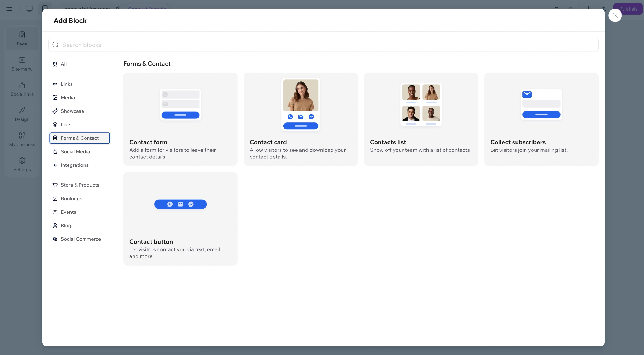Add the Collect subscribers block
This screenshot has width=644, height=355.
coord(541,119)
